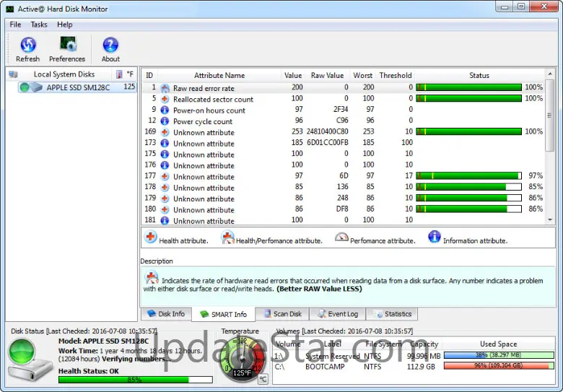Click the description panel attribute icon
Image resolution: width=563 pixels, height=392 pixels.
tap(152, 277)
